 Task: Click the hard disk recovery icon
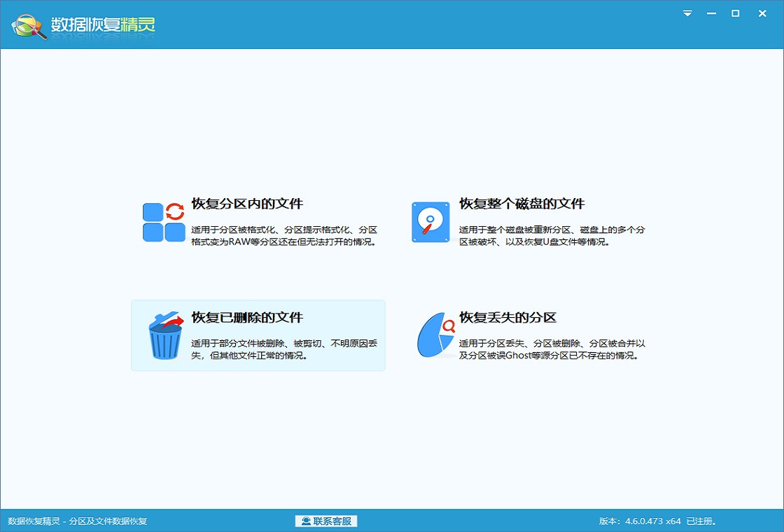430,223
